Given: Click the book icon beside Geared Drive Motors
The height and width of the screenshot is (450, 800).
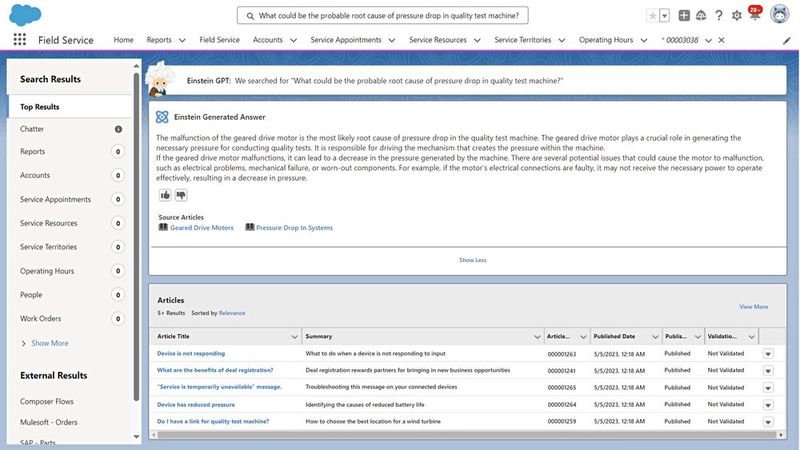Looking at the screenshot, I should point(163,227).
